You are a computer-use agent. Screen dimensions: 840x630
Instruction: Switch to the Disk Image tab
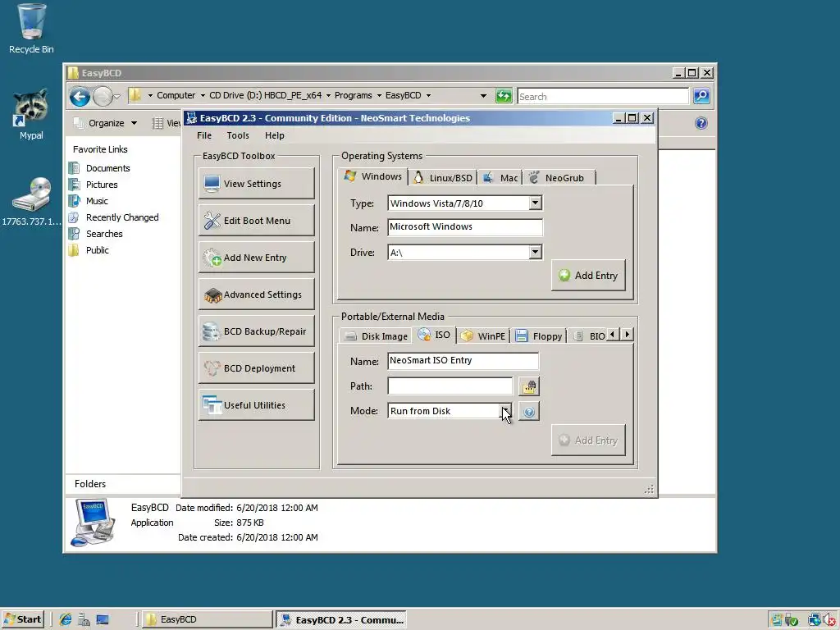click(376, 336)
